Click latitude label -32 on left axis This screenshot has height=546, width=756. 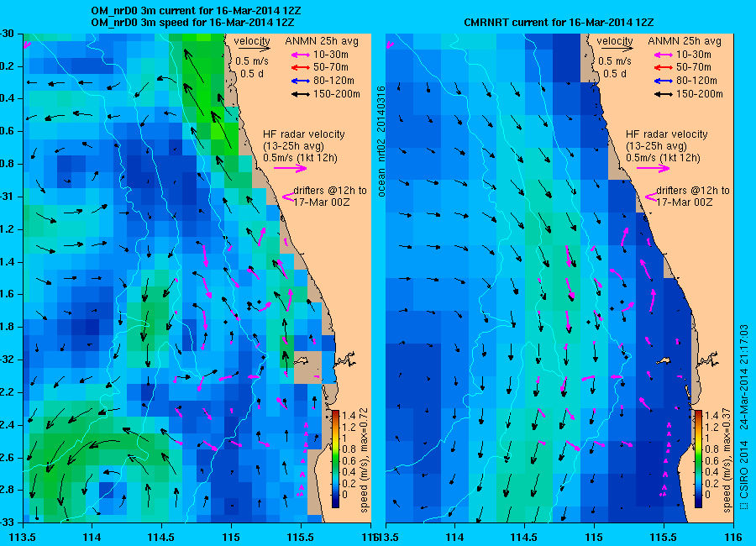pos(7,360)
